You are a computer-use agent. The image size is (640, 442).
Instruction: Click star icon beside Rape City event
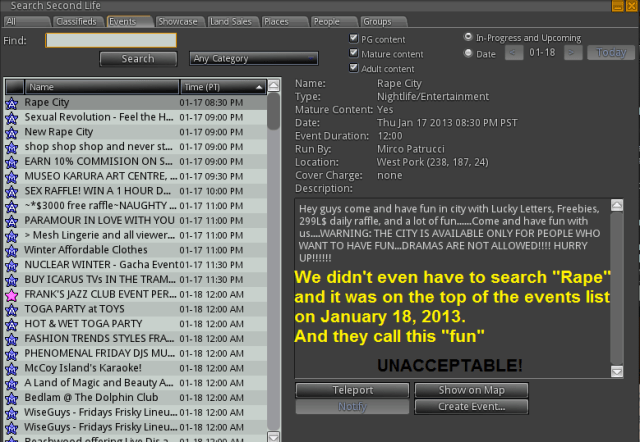click(x=11, y=103)
